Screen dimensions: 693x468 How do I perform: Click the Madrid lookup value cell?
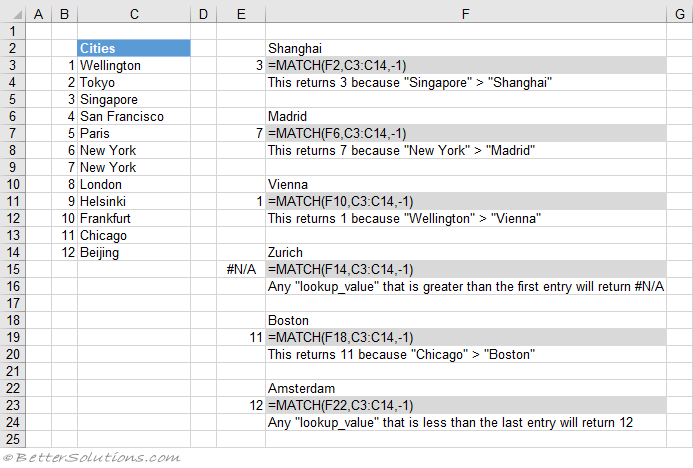(x=466, y=116)
